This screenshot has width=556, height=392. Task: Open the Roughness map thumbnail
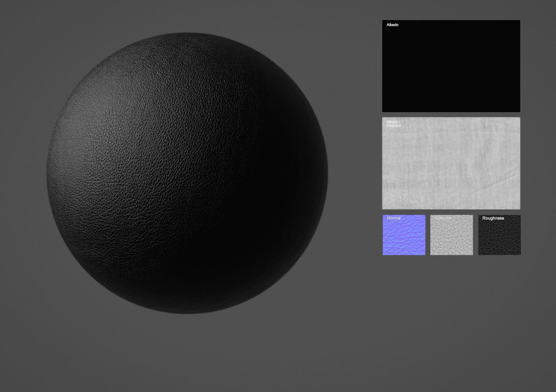[x=499, y=235]
